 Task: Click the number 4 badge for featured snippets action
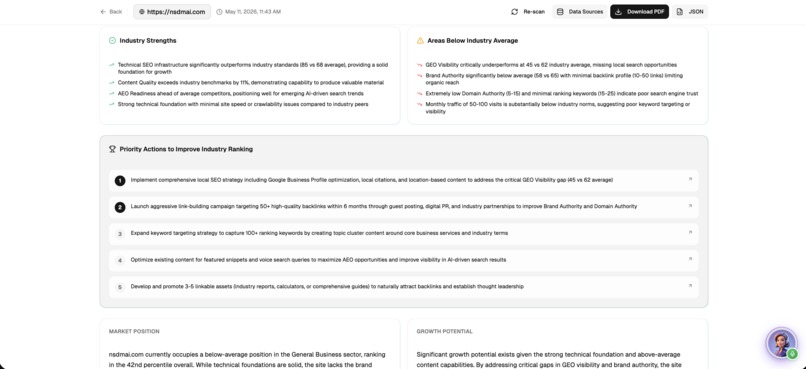[x=120, y=261]
